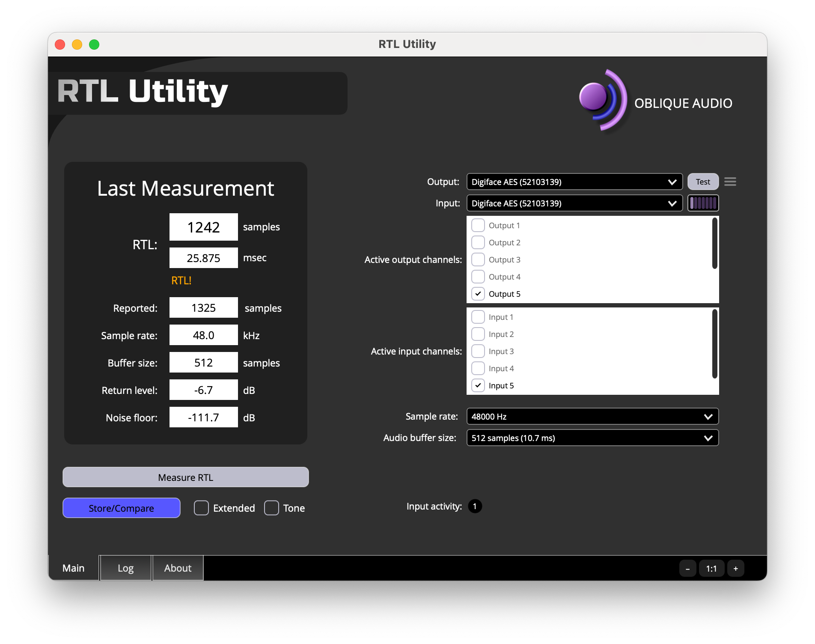Click the yellow minimize window button
This screenshot has width=815, height=644.
pos(77,45)
